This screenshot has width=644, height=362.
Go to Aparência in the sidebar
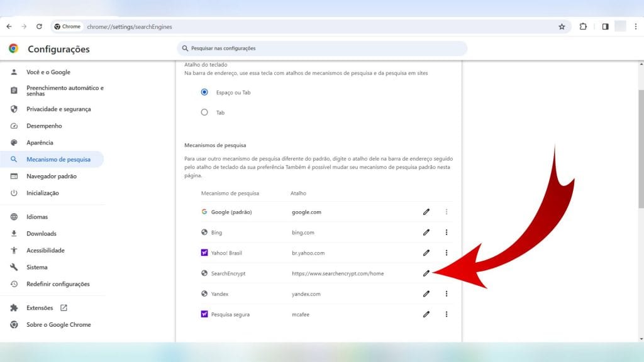coord(40,143)
